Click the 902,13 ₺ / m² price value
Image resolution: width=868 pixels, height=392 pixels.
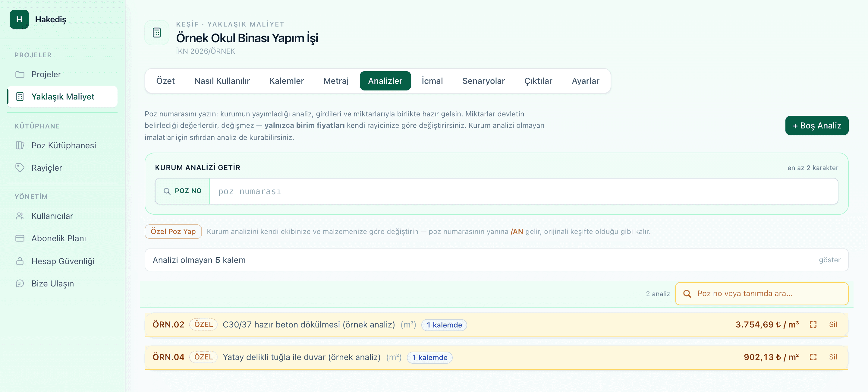771,357
